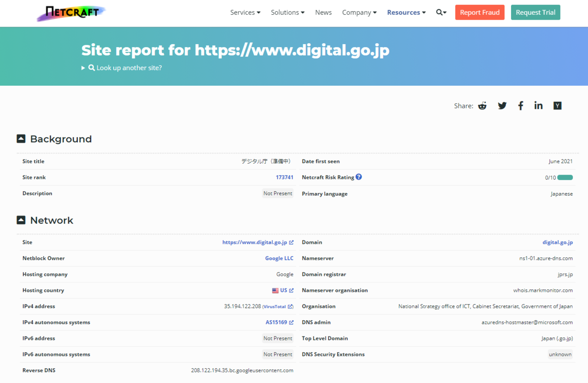Select the Organisation value text
The image size is (588, 383).
point(486,306)
